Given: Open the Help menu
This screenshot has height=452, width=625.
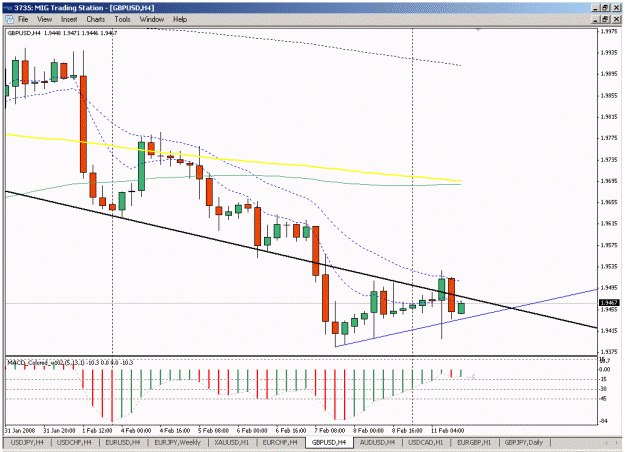Looking at the screenshot, I should [180, 19].
